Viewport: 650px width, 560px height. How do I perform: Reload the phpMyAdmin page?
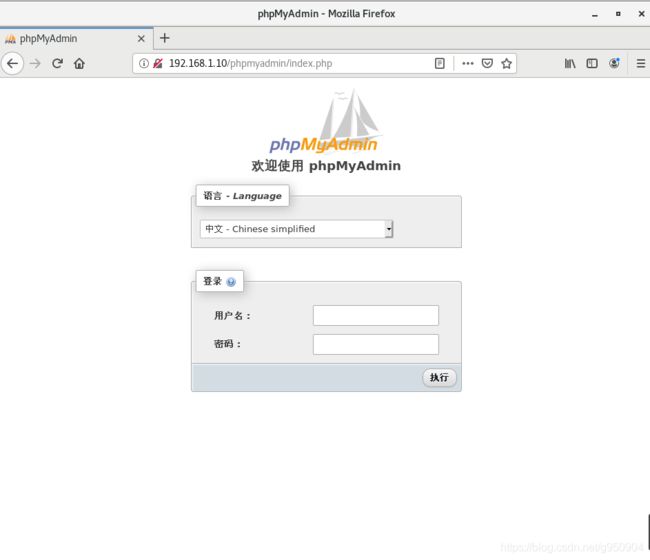click(58, 63)
